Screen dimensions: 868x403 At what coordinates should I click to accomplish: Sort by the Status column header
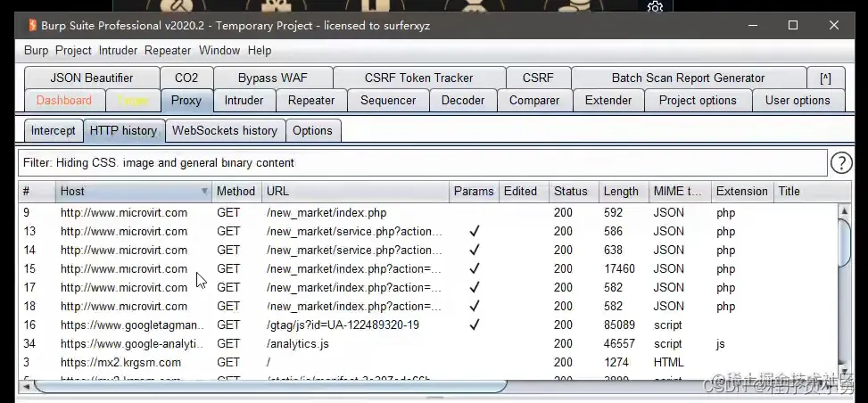point(574,192)
